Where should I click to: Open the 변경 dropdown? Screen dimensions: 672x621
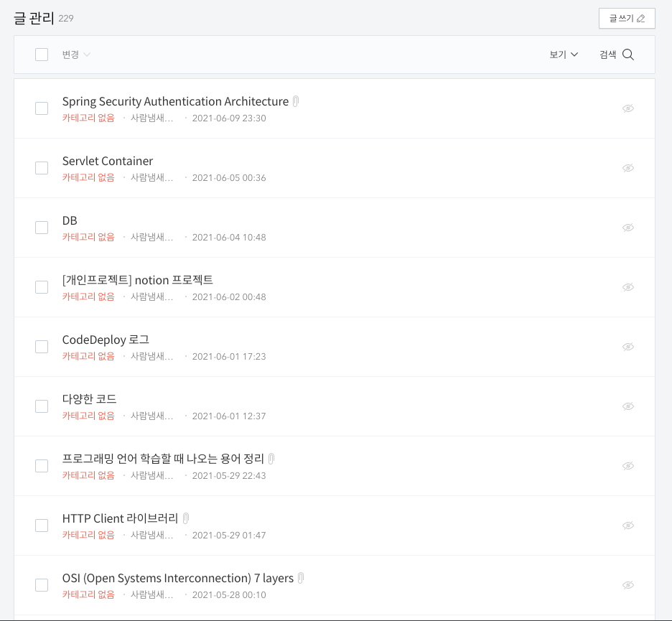coord(76,55)
